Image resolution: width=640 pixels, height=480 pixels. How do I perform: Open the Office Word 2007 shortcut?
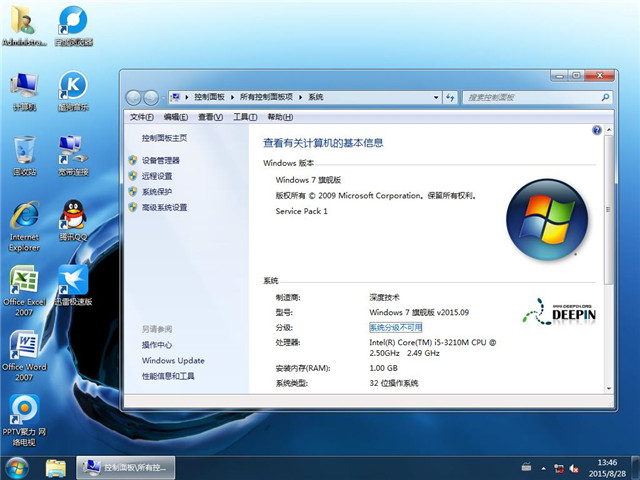click(24, 356)
